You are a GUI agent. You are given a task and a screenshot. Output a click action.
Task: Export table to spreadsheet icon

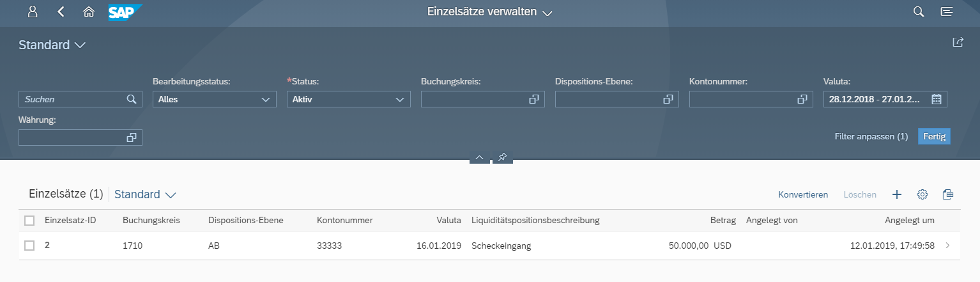click(948, 194)
